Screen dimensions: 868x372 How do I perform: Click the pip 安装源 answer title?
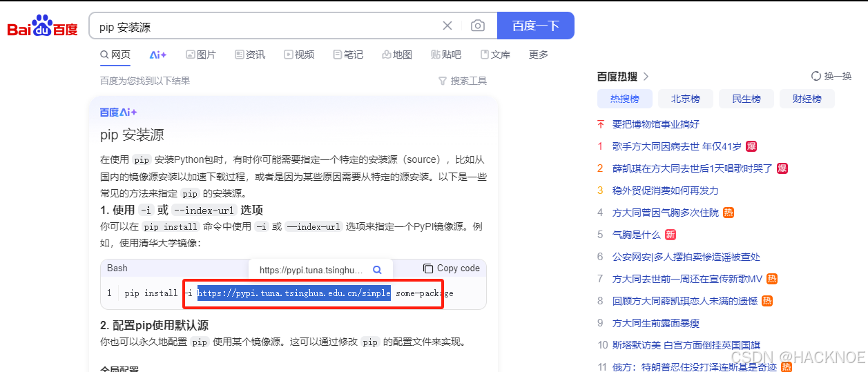tap(132, 135)
